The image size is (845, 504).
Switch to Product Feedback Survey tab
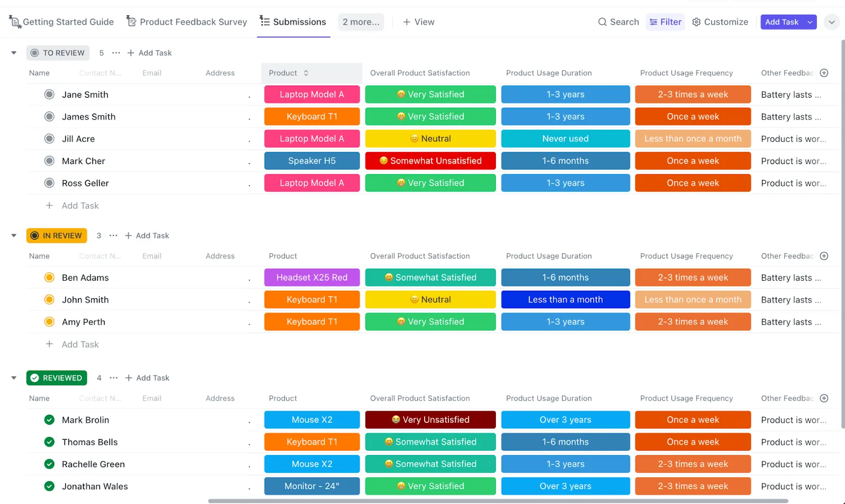[x=187, y=22]
